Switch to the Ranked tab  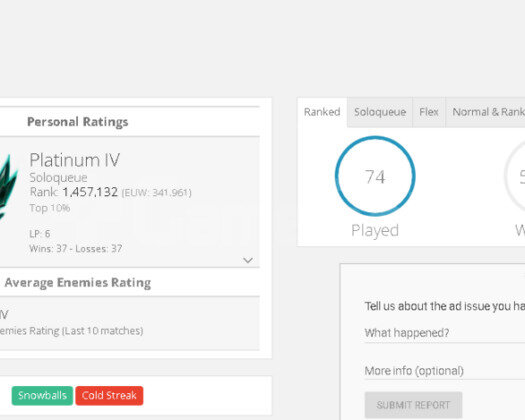click(x=322, y=112)
